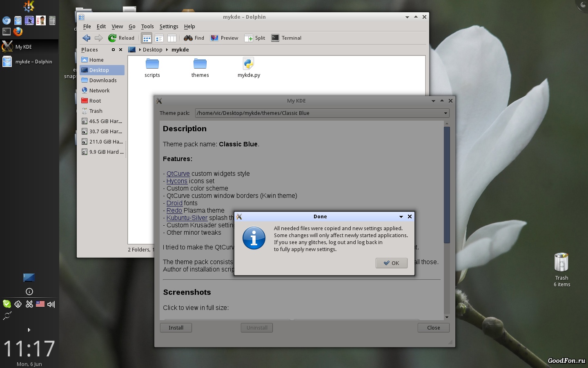Click the Install button

pos(176,328)
